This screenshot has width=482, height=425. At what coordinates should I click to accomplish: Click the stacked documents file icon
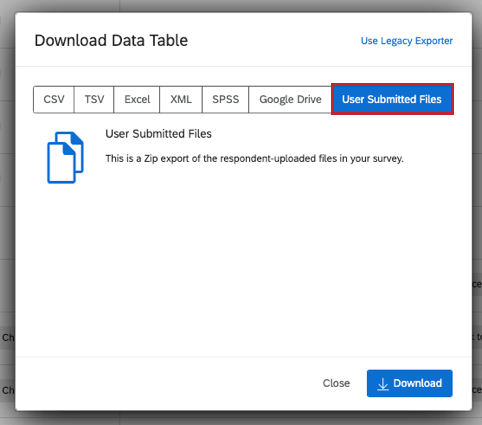pyautogui.click(x=65, y=158)
